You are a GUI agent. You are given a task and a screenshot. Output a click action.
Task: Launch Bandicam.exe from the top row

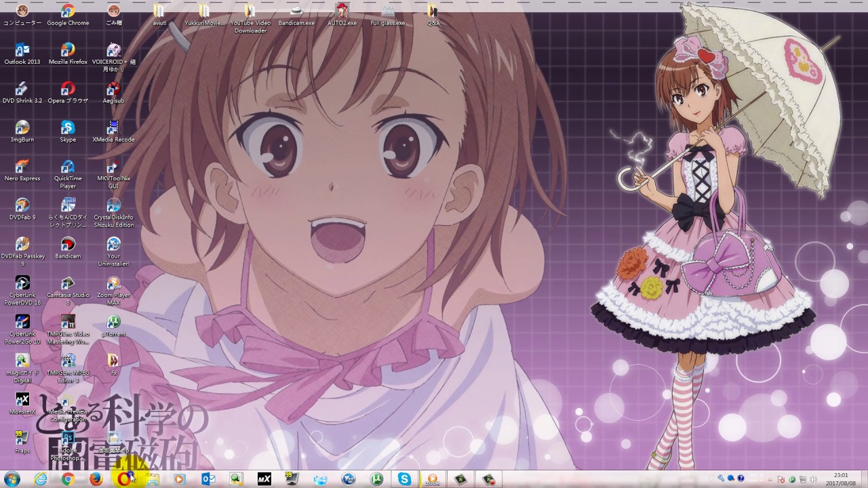pyautogui.click(x=296, y=15)
